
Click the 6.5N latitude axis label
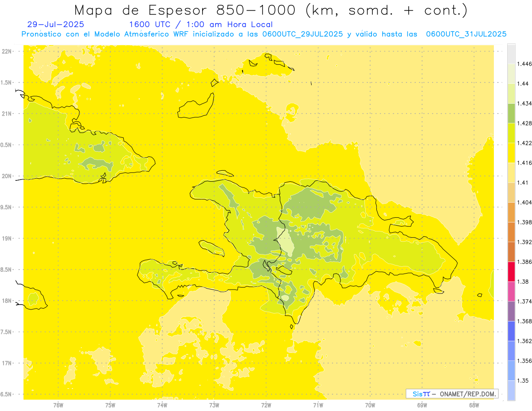pyautogui.click(x=6, y=394)
